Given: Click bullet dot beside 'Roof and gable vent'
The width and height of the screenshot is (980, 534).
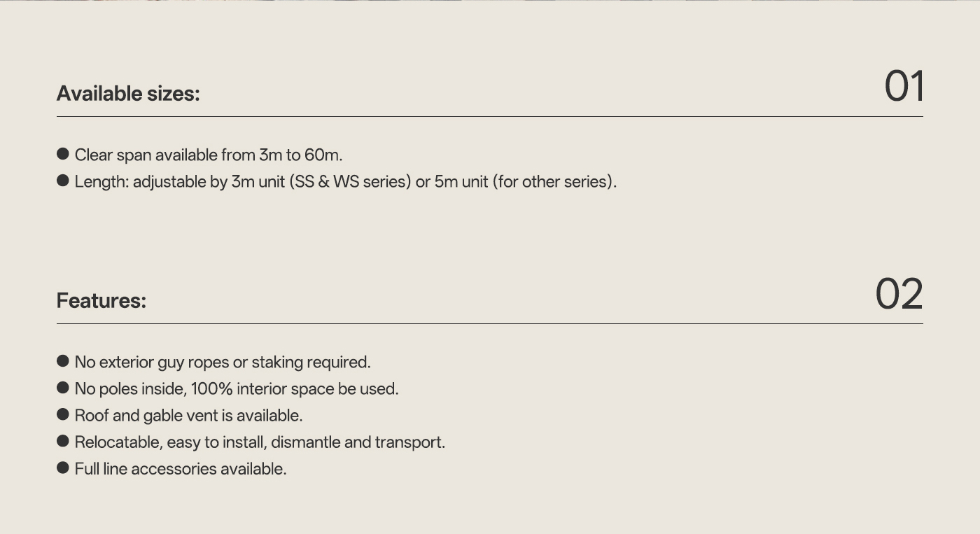Looking at the screenshot, I should tap(63, 414).
